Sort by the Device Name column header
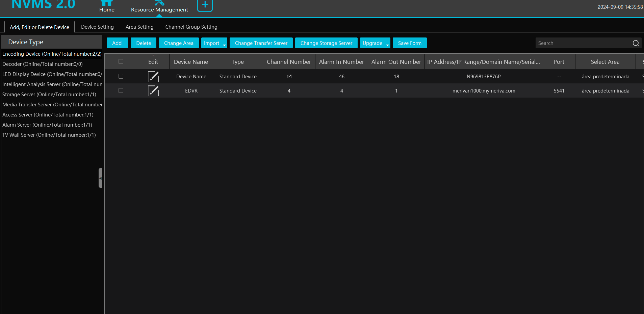This screenshot has height=314, width=644. [x=191, y=62]
